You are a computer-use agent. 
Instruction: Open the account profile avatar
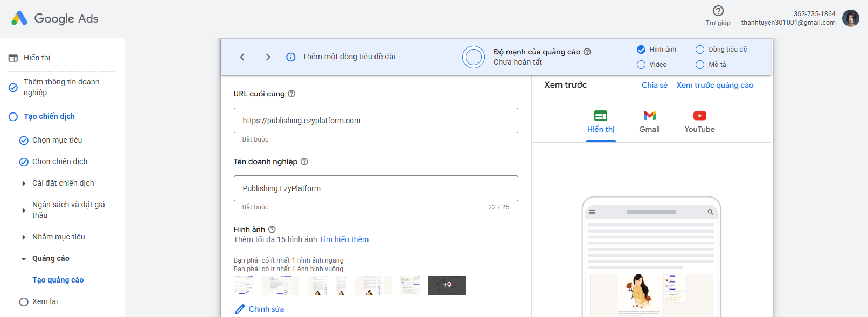coord(851,18)
